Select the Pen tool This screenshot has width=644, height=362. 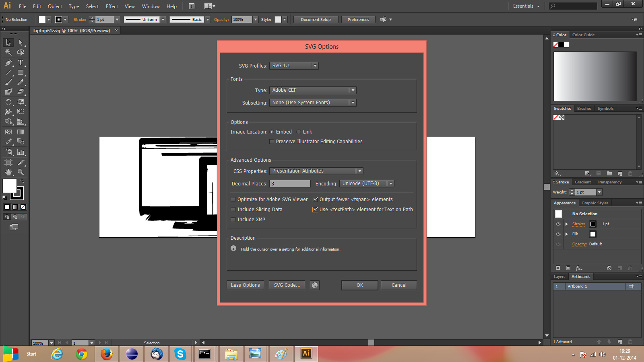pyautogui.click(x=8, y=63)
